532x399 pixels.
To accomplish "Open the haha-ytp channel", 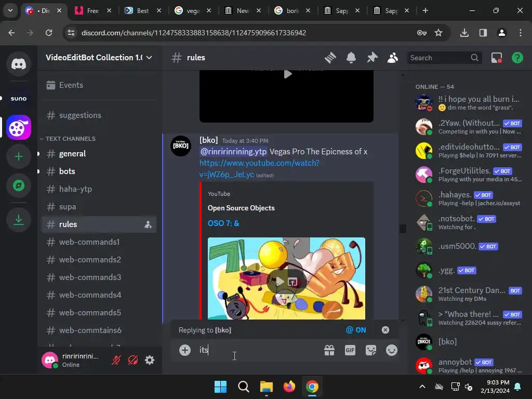I will 99,189.
